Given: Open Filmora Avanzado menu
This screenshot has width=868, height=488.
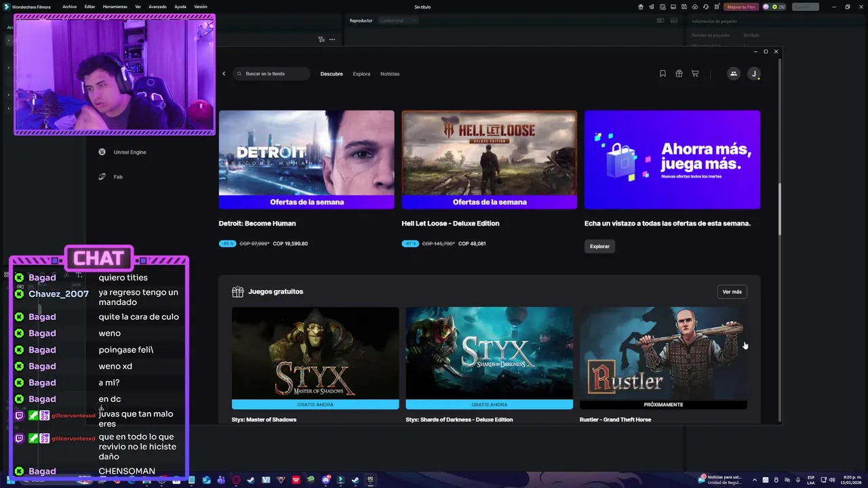Looking at the screenshot, I should coord(157,7).
